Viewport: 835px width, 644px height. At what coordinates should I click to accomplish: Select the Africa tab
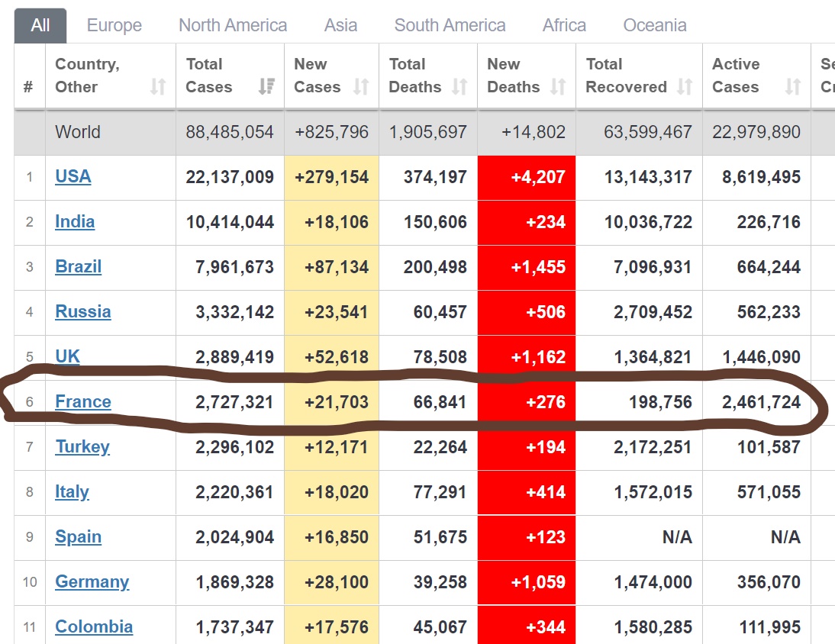click(564, 25)
